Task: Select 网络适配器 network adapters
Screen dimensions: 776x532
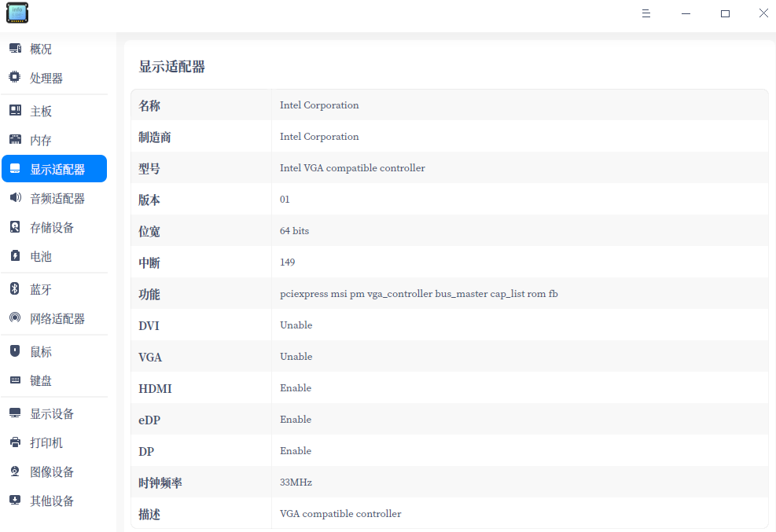Action: pyautogui.click(x=54, y=319)
